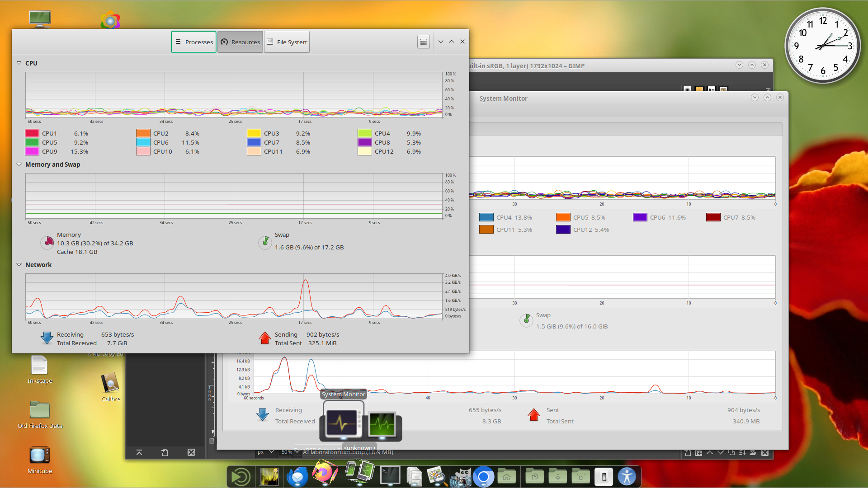Viewport: 868px width, 488px height.
Task: Click the CPU6 11.6% swatch in rear System Monitor
Action: coord(640,217)
